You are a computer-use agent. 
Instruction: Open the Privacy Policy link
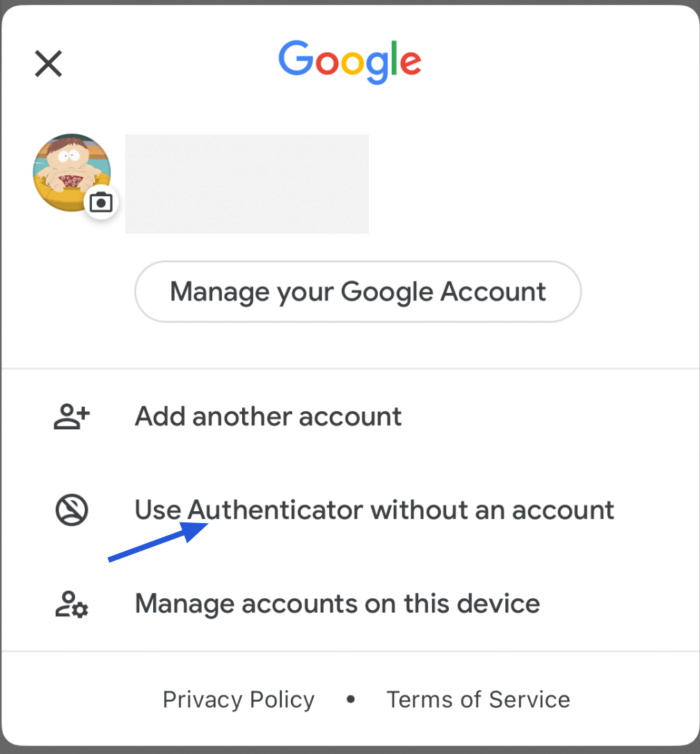(x=239, y=700)
